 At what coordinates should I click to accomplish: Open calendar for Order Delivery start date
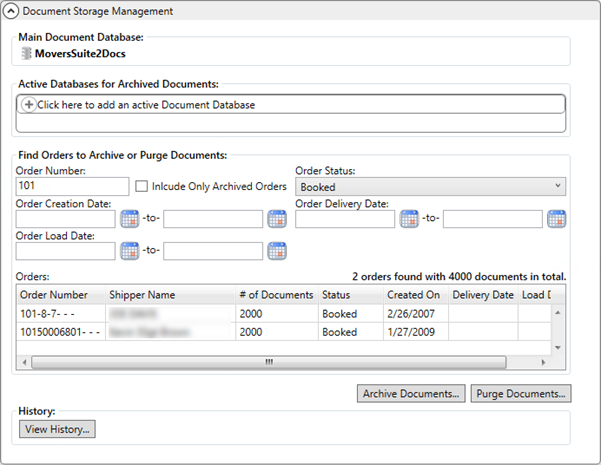pyautogui.click(x=409, y=219)
